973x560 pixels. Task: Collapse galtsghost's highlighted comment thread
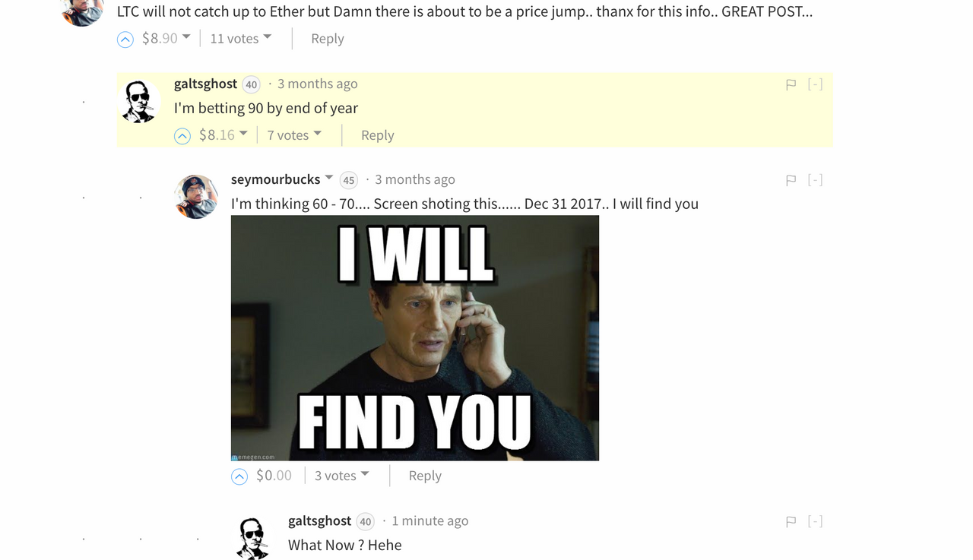pos(815,84)
